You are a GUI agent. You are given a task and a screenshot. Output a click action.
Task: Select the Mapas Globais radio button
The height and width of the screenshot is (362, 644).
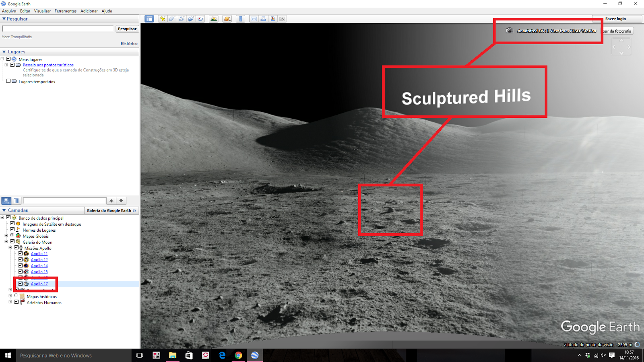click(12, 236)
